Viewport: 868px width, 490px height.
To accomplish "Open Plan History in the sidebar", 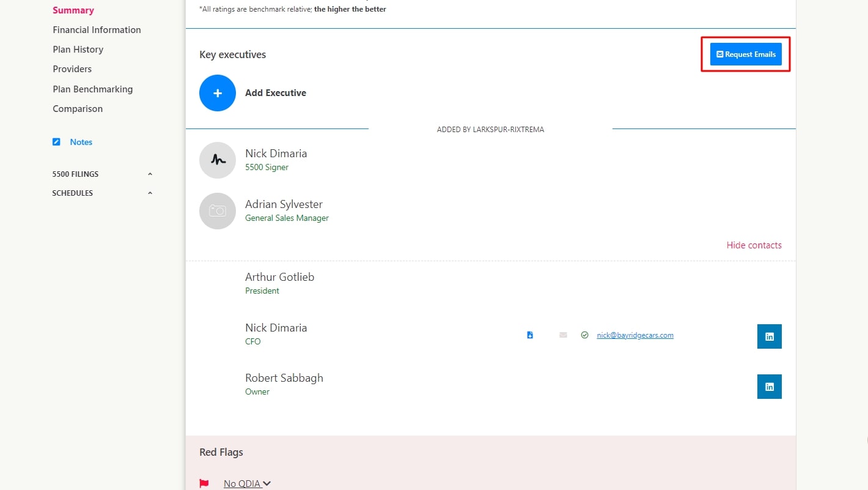I will (x=78, y=50).
